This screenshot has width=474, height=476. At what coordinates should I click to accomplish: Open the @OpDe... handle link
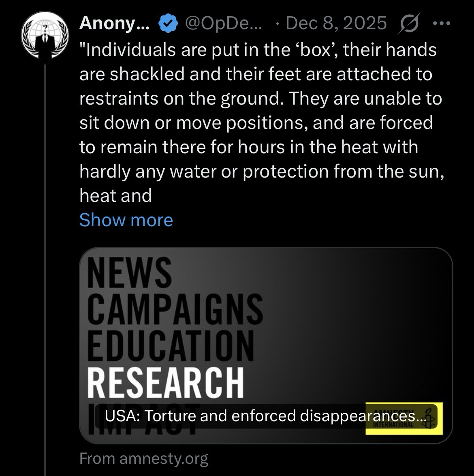pyautogui.click(x=223, y=23)
